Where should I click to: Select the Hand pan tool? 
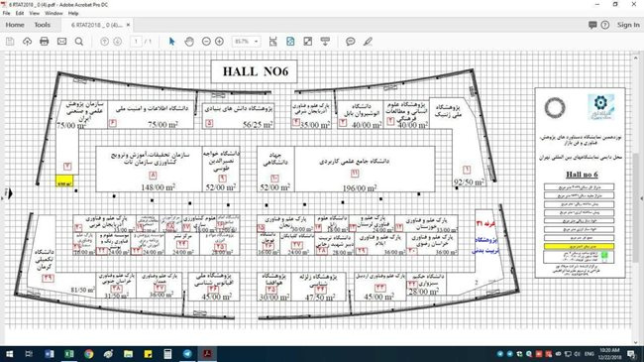tap(189, 41)
